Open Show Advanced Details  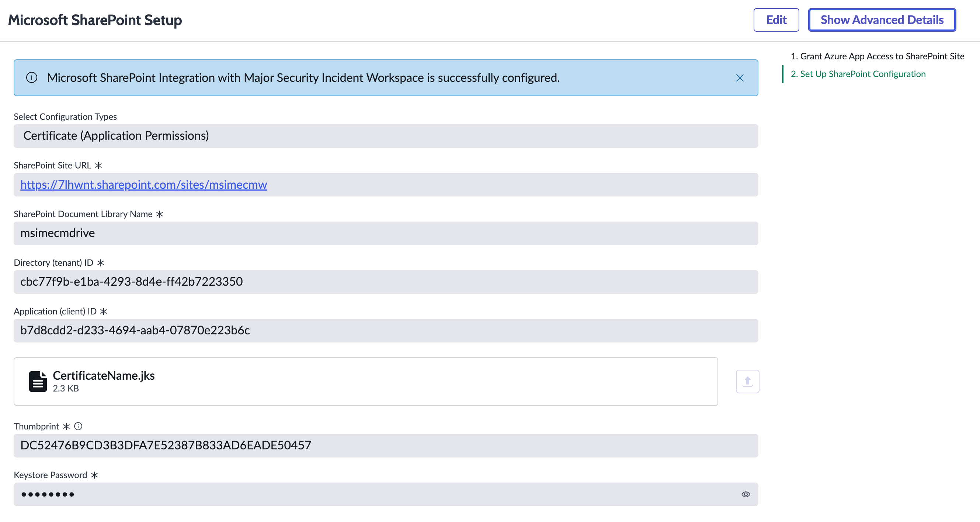(x=882, y=20)
